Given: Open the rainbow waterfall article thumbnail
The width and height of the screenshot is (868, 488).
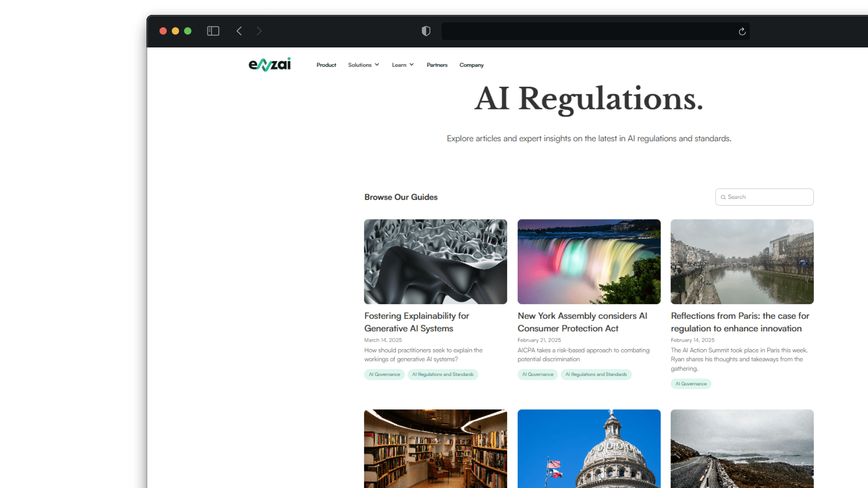Looking at the screenshot, I should pyautogui.click(x=589, y=262).
